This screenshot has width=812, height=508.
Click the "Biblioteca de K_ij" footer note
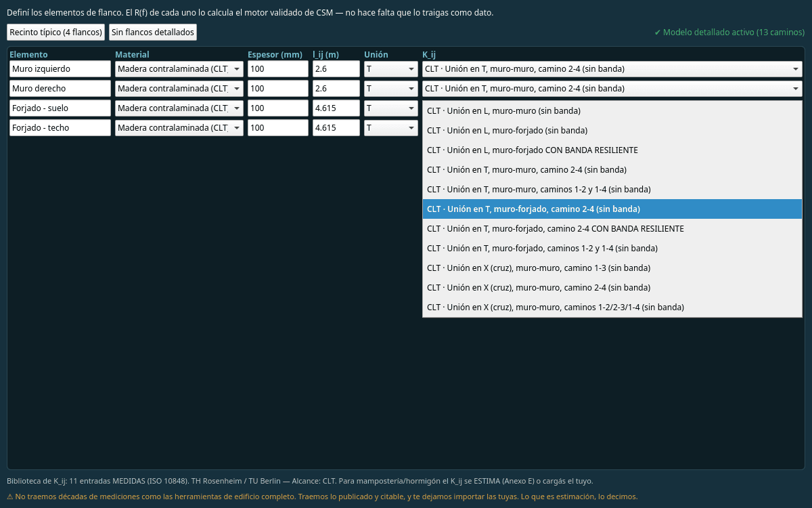300,481
